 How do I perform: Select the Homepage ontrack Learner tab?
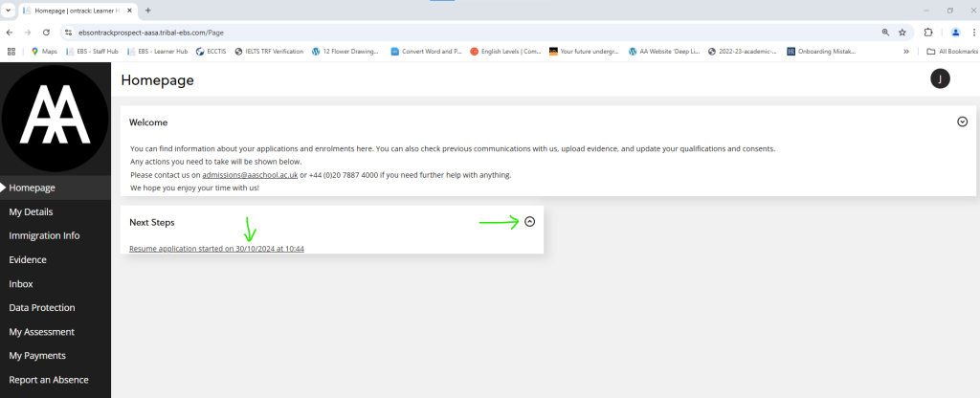(78, 11)
